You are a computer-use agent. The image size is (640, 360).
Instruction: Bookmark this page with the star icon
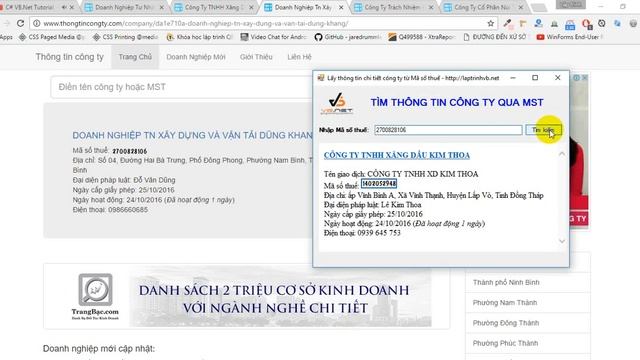point(491,24)
